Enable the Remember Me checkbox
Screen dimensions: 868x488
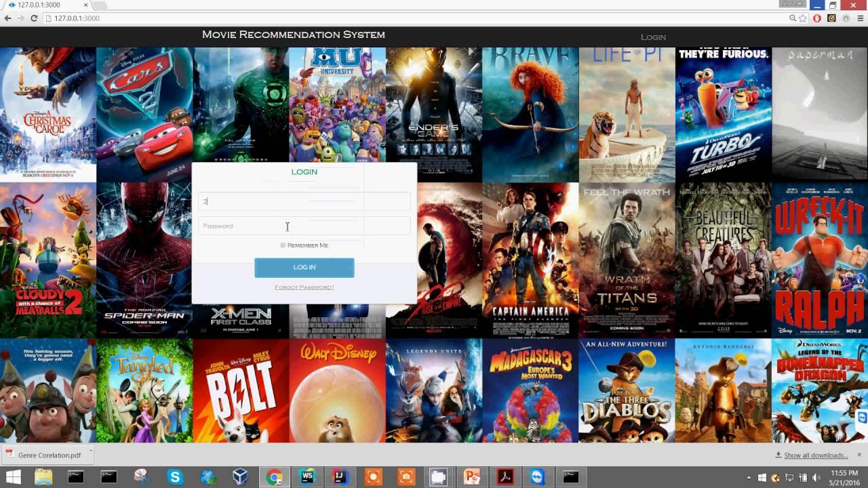[283, 245]
